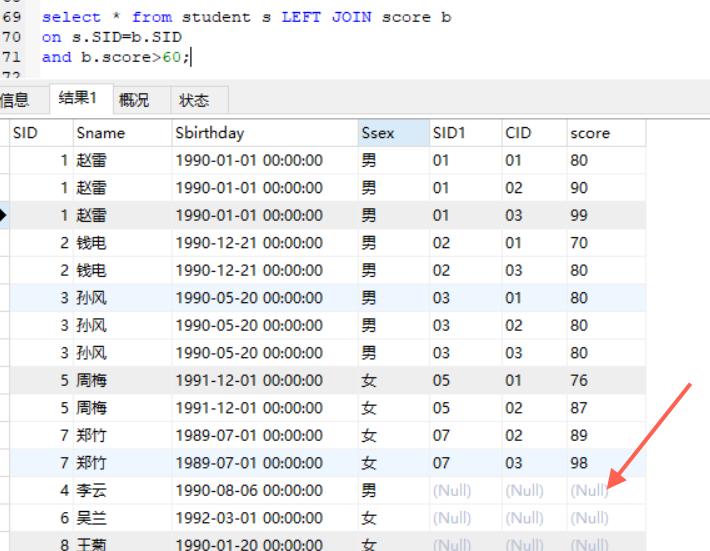Viewport: 710px width, 551px height.
Task: Select score cell with value 87
Action: coord(606,408)
